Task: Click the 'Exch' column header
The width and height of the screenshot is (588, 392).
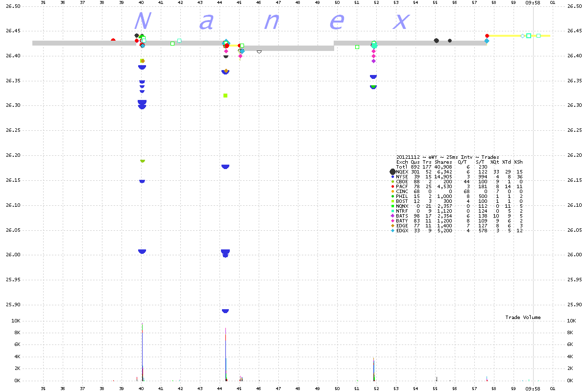Action: (402, 162)
